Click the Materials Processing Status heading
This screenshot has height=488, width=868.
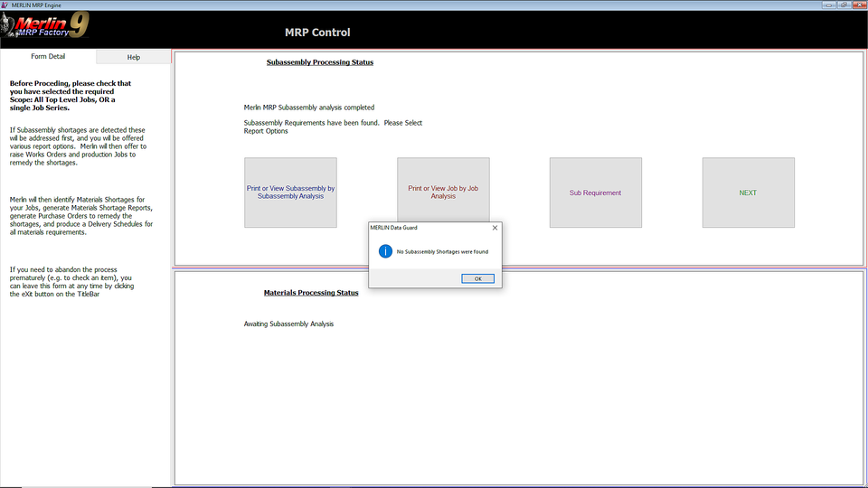tap(311, 293)
